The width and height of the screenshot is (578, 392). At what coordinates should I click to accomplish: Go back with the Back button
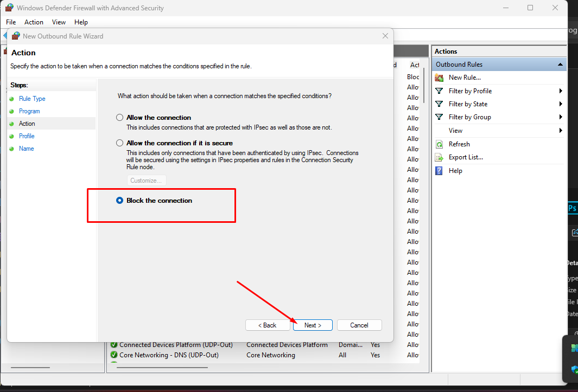tap(268, 325)
